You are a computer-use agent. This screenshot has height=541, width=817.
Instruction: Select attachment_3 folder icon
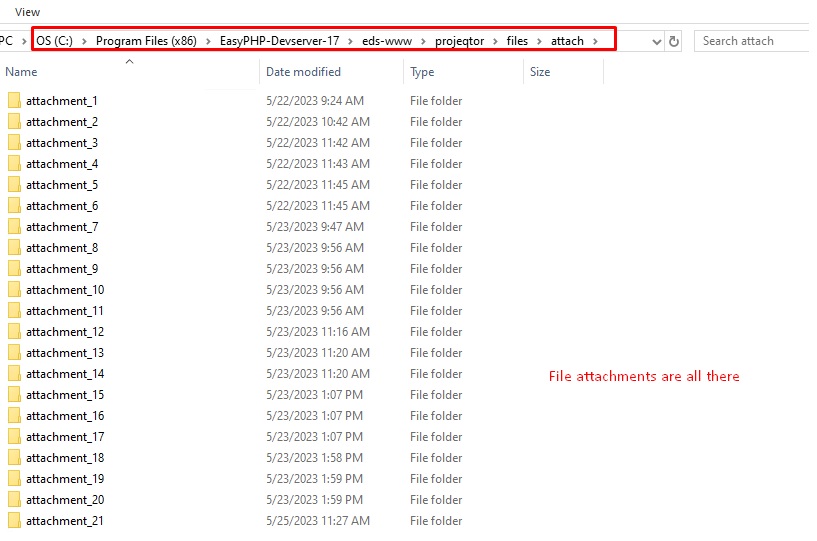15,142
